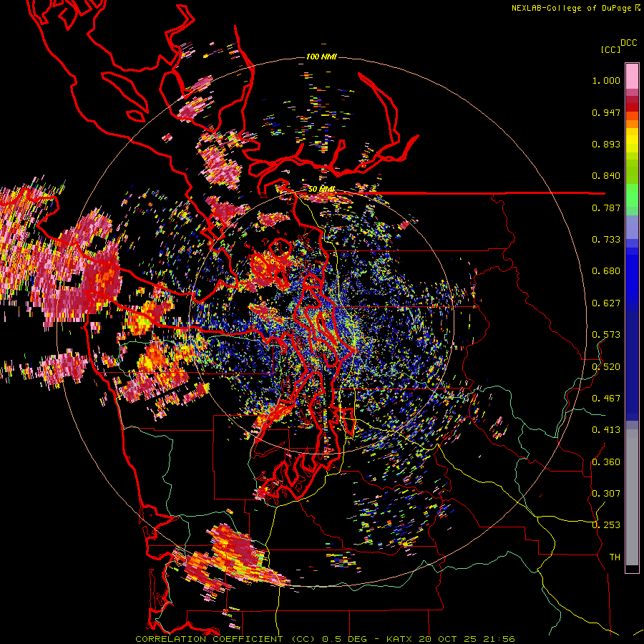Select the 0.893 scale value
The image size is (644, 644).
coord(606,144)
